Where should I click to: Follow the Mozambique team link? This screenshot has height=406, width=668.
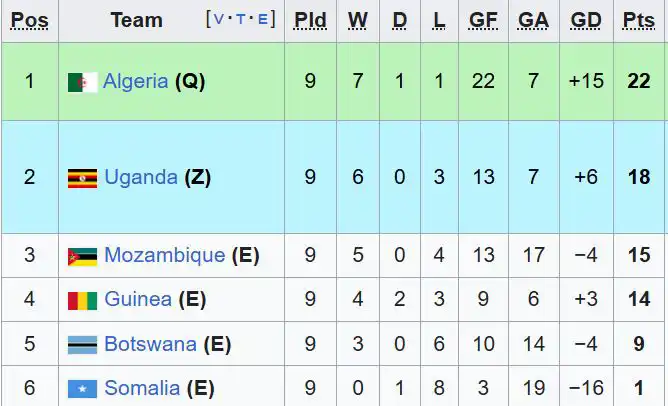click(164, 256)
